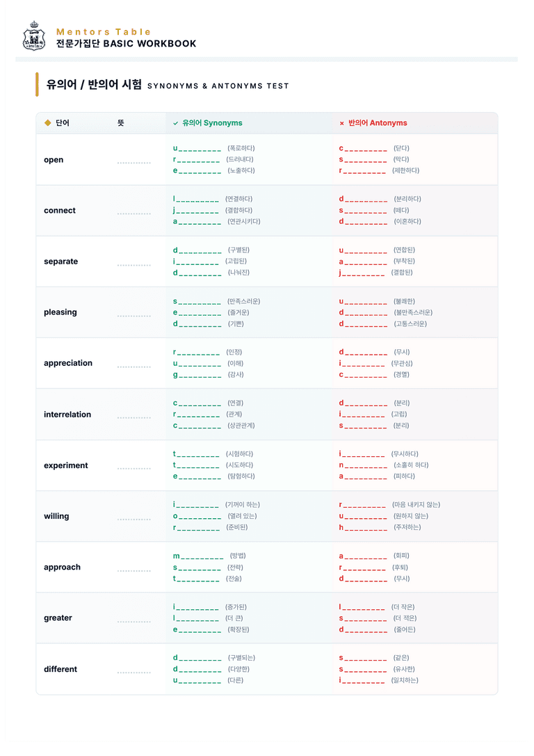Click the synonym blank hinted (방법) for approach
The width and height of the screenshot is (534, 756).
pos(198,556)
